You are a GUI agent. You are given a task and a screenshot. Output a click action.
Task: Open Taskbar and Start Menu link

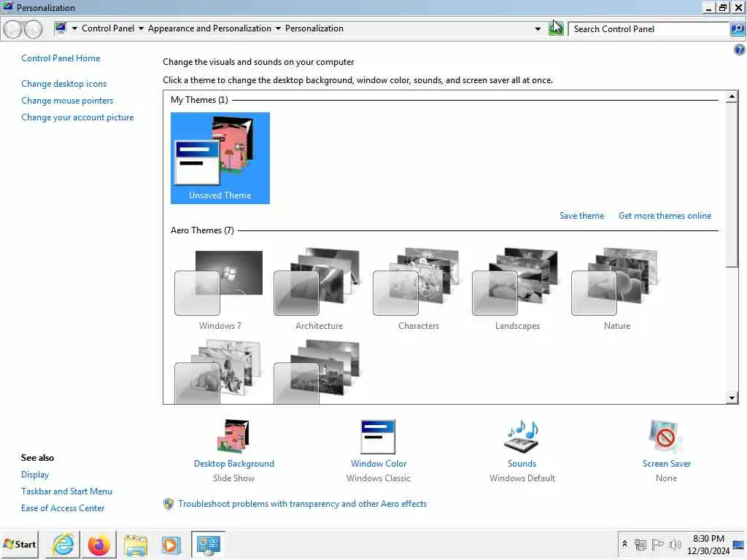pos(66,491)
